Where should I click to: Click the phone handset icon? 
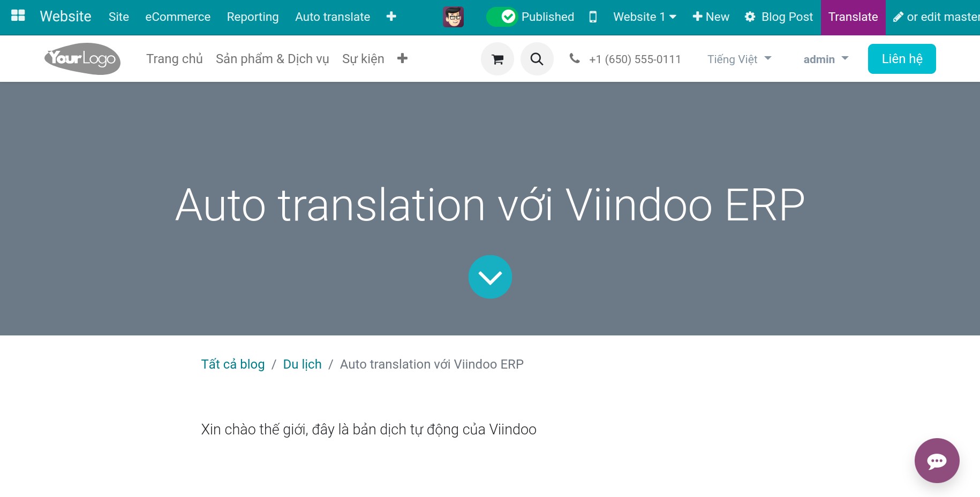pyautogui.click(x=575, y=58)
